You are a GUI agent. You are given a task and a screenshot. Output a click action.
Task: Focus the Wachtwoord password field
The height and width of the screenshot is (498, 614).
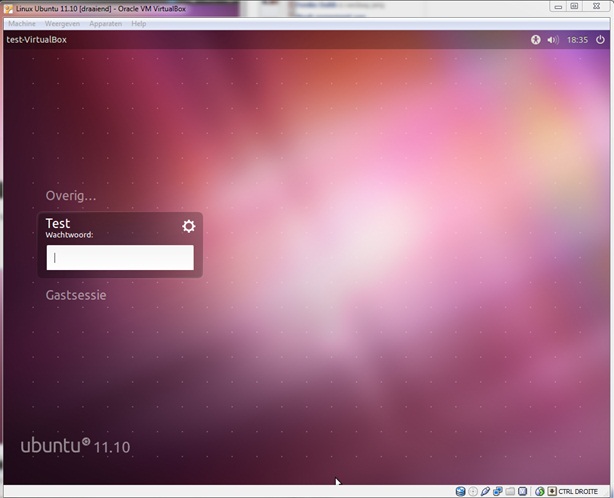(x=120, y=258)
